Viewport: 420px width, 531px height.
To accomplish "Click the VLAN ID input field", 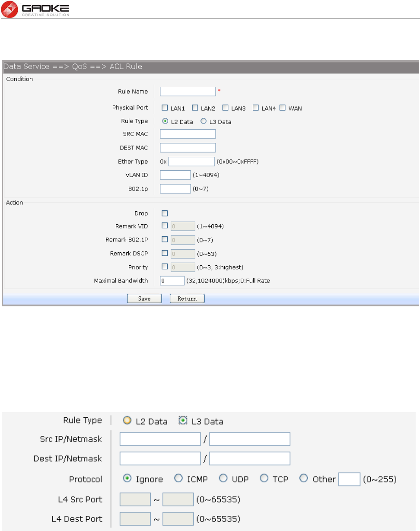I will [x=175, y=175].
